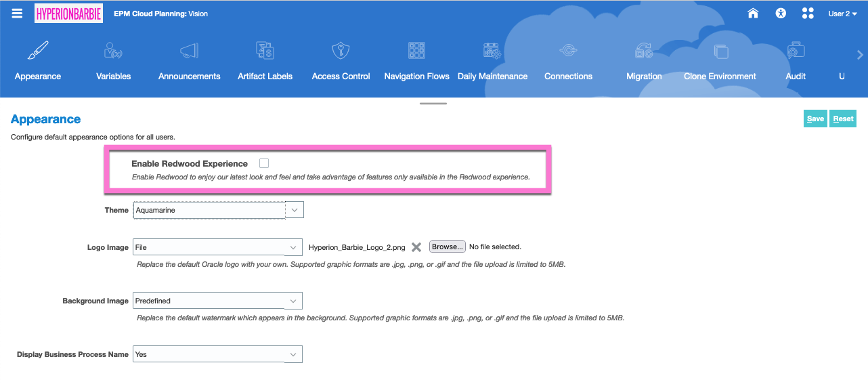Remove Hyperion_Barbie_Logo_2.png with X icon
This screenshot has width=868, height=384.
pyautogui.click(x=416, y=247)
